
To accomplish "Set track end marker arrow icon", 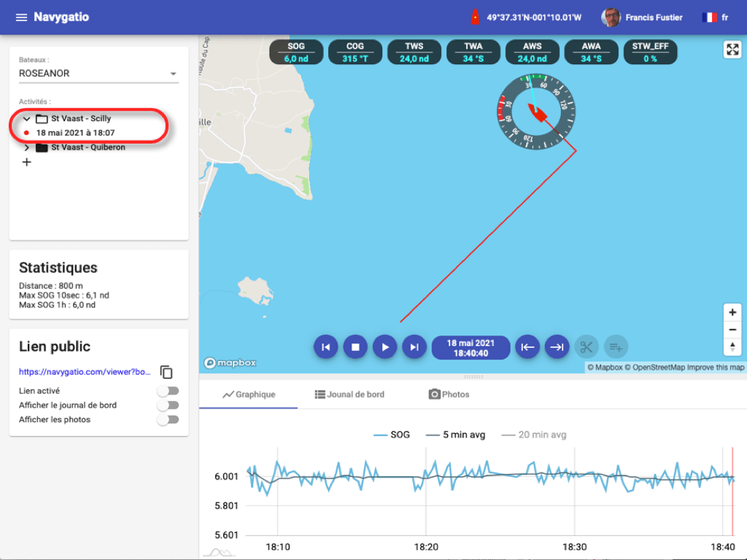I will (x=557, y=347).
